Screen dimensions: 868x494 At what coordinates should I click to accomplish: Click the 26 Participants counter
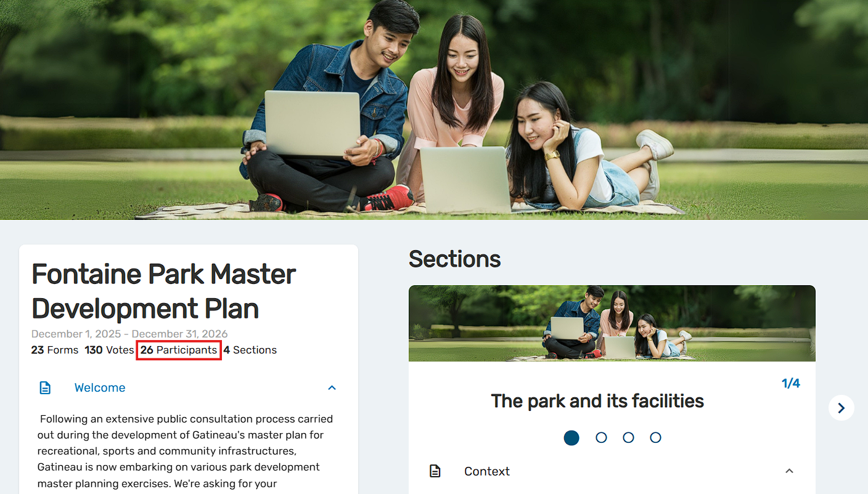(x=179, y=350)
